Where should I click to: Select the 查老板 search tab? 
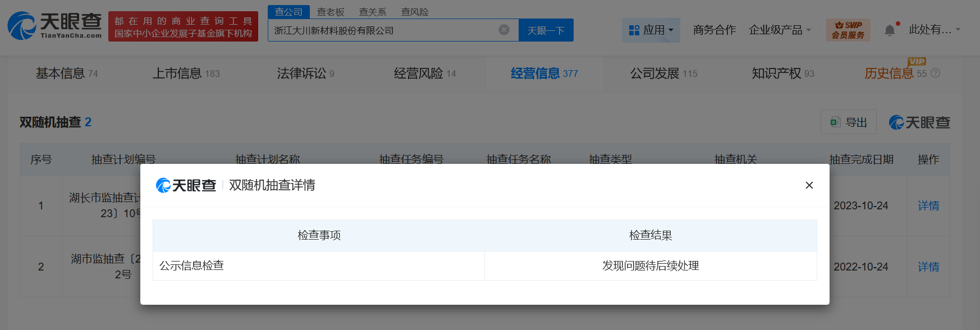pyautogui.click(x=331, y=12)
